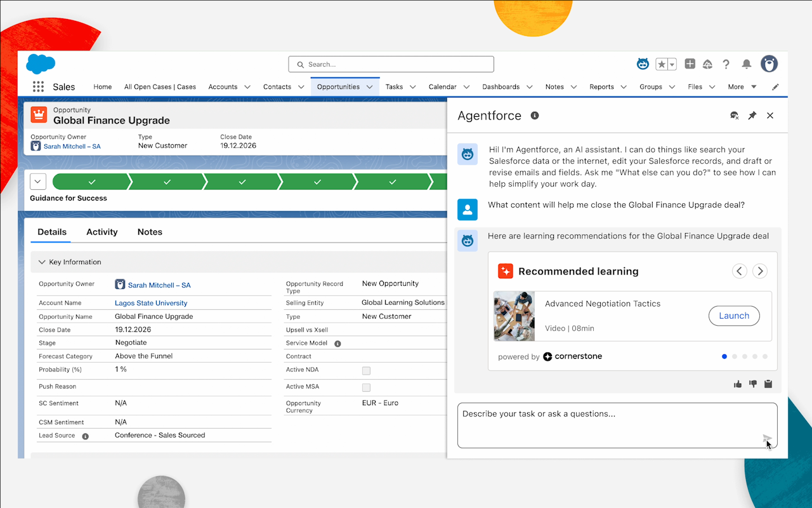Open the user profile avatar
The image size is (812, 508).
769,63
